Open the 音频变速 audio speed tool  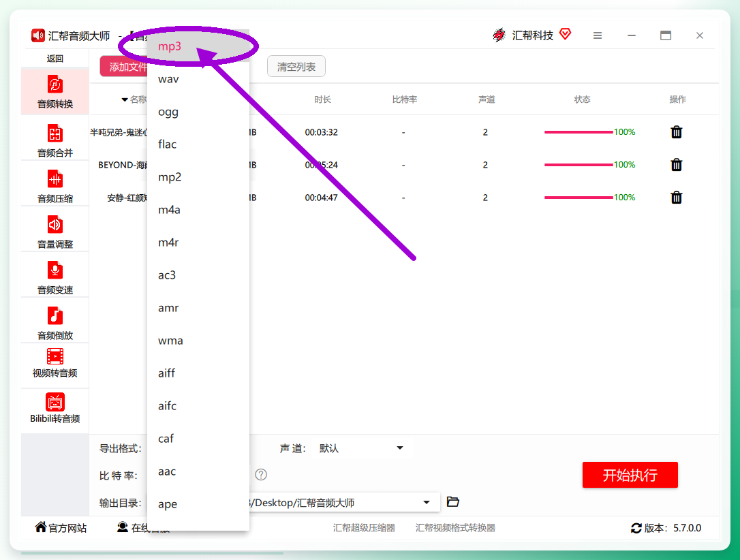click(x=55, y=277)
